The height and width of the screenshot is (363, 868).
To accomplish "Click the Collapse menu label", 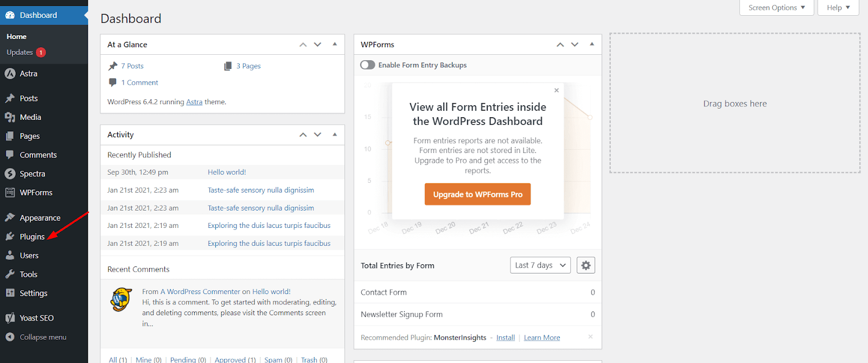I will 43,337.
